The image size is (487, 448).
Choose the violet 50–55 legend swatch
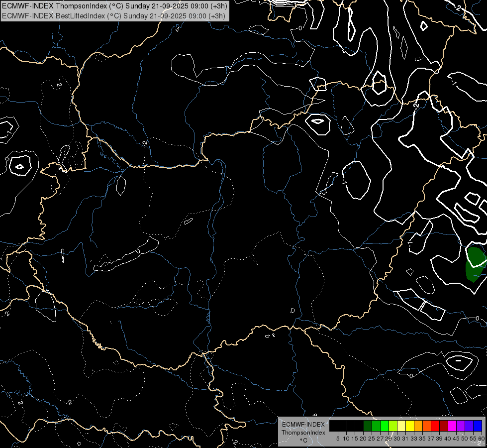click(x=469, y=426)
